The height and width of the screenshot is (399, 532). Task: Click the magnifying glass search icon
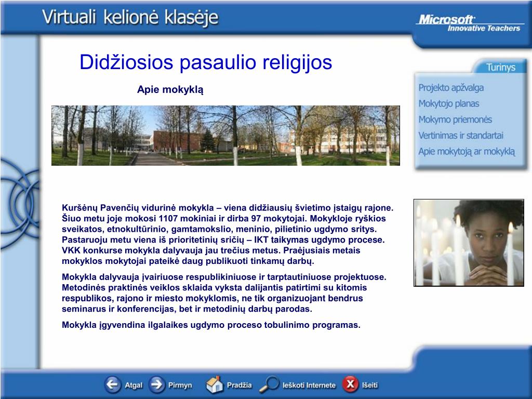[269, 384]
